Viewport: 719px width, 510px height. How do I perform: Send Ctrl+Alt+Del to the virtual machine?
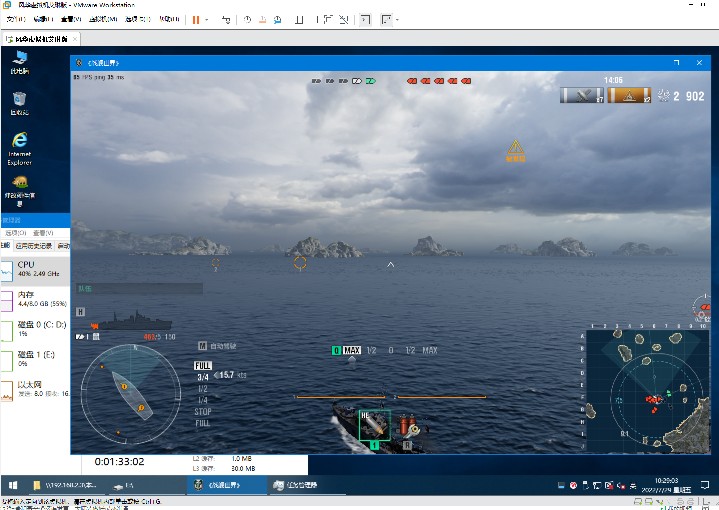click(x=226, y=20)
